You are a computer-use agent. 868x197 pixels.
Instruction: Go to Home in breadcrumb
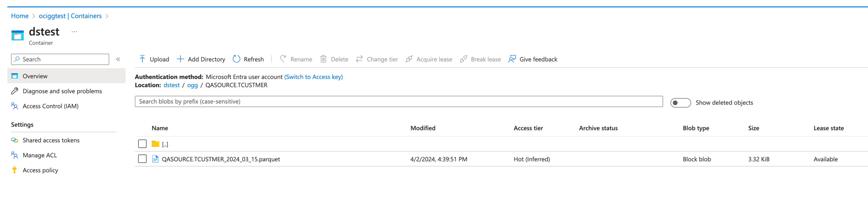pyautogui.click(x=20, y=16)
